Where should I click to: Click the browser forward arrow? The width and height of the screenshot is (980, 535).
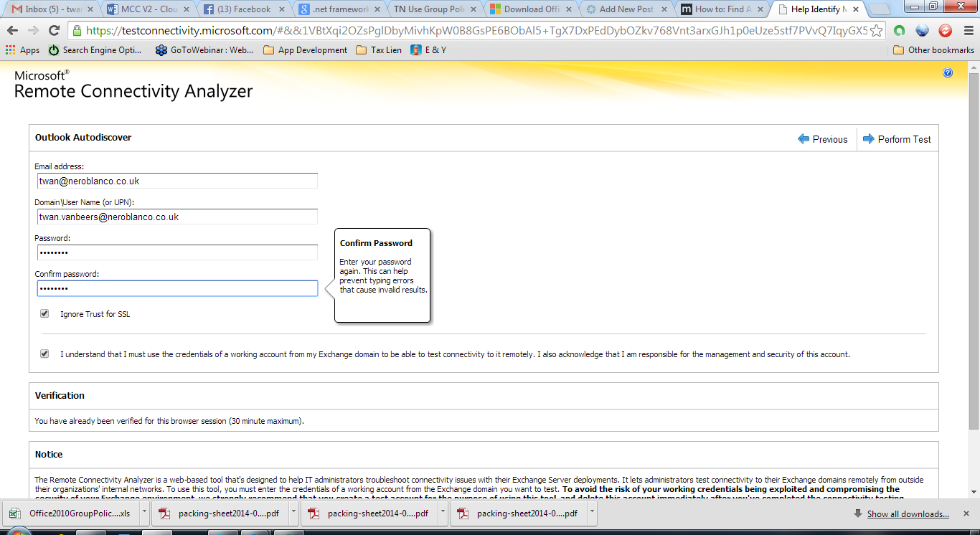(33, 31)
